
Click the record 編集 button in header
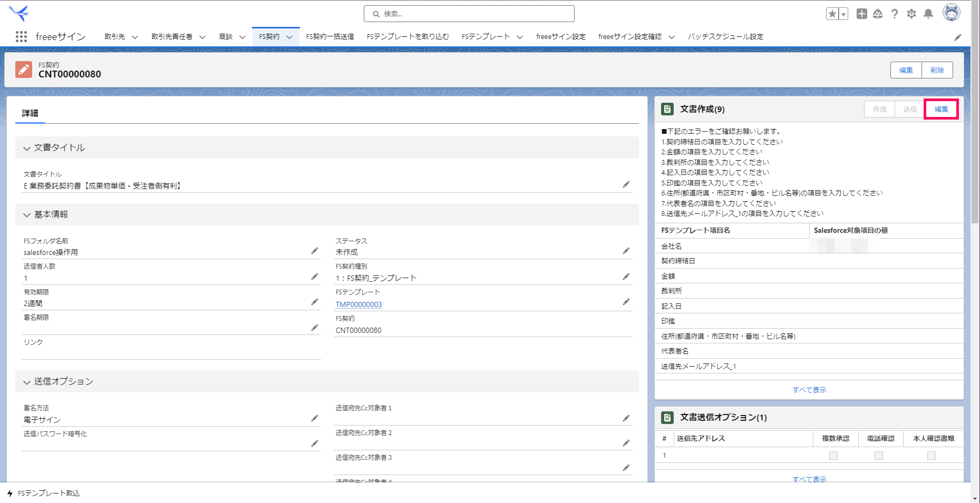pyautogui.click(x=906, y=70)
